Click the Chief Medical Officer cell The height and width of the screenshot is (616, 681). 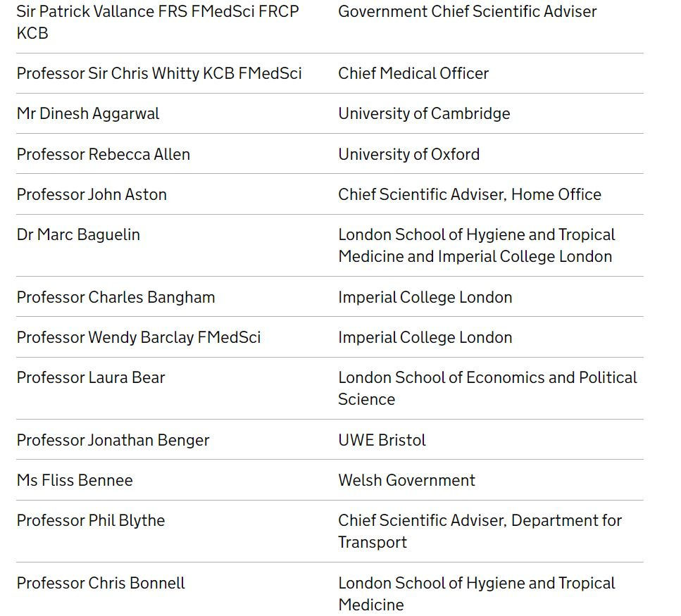413,73
